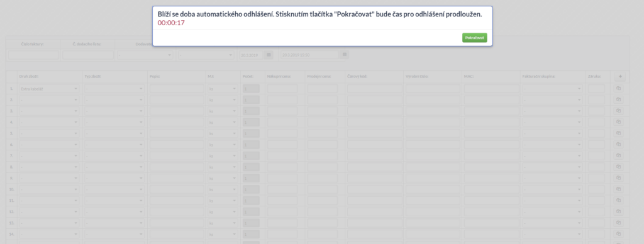Open Fakturační skupina dropdown in row 12
644x244 pixels.
click(x=552, y=212)
